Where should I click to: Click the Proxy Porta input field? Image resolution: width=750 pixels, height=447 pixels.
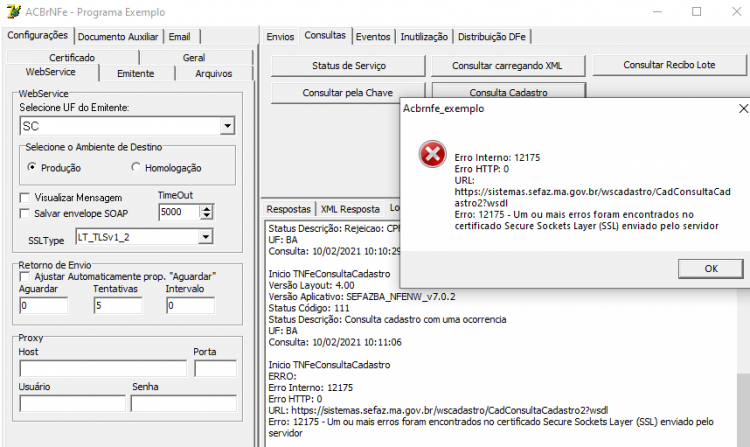pos(215,369)
